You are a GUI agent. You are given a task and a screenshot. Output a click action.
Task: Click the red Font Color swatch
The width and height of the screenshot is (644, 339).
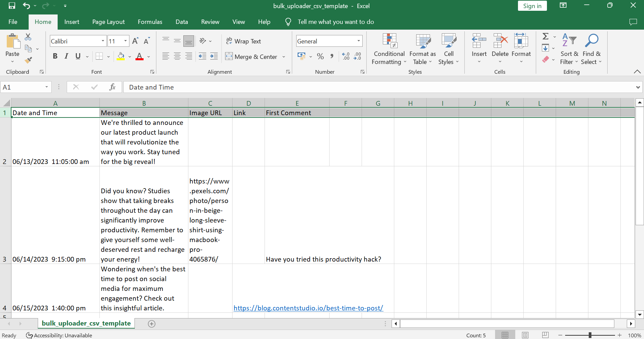point(140,56)
